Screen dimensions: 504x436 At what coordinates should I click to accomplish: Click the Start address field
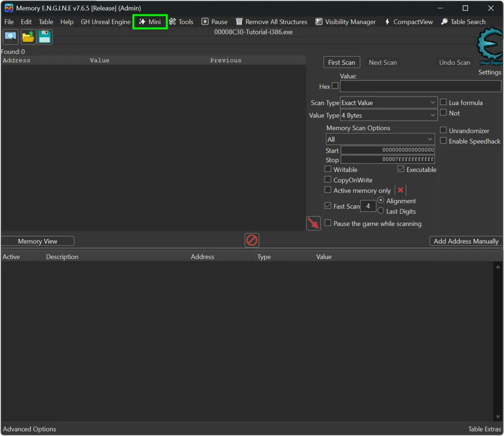[388, 150]
